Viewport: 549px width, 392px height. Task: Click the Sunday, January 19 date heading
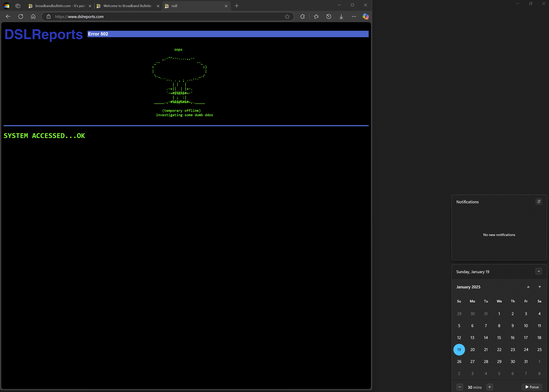473,272
